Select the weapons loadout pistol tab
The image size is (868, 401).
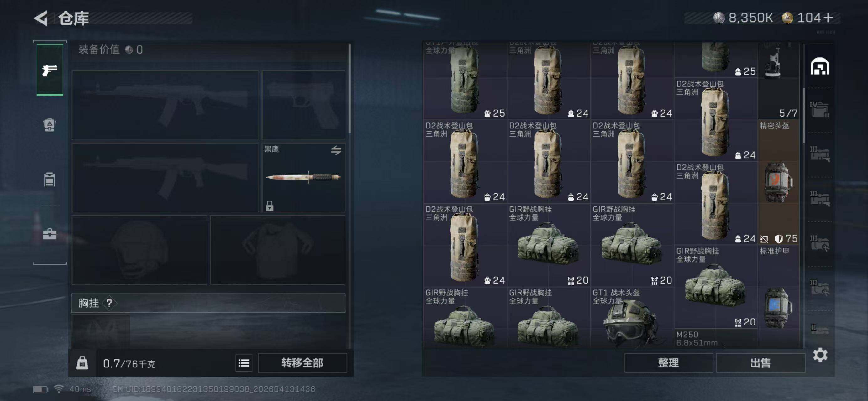point(50,70)
